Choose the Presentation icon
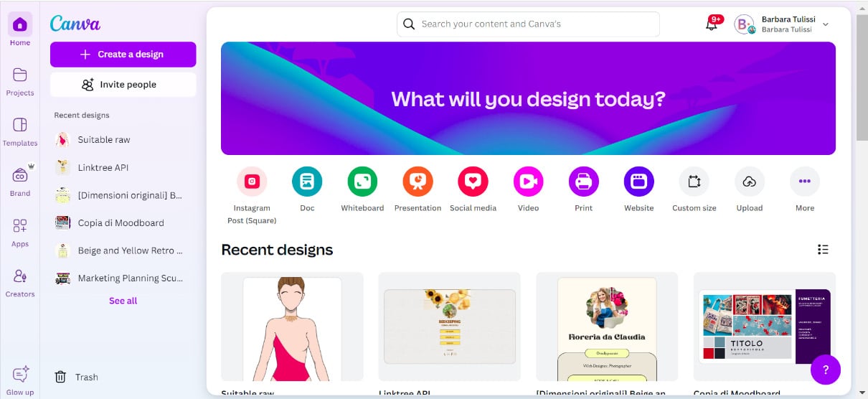The height and width of the screenshot is (399, 868). [x=418, y=182]
